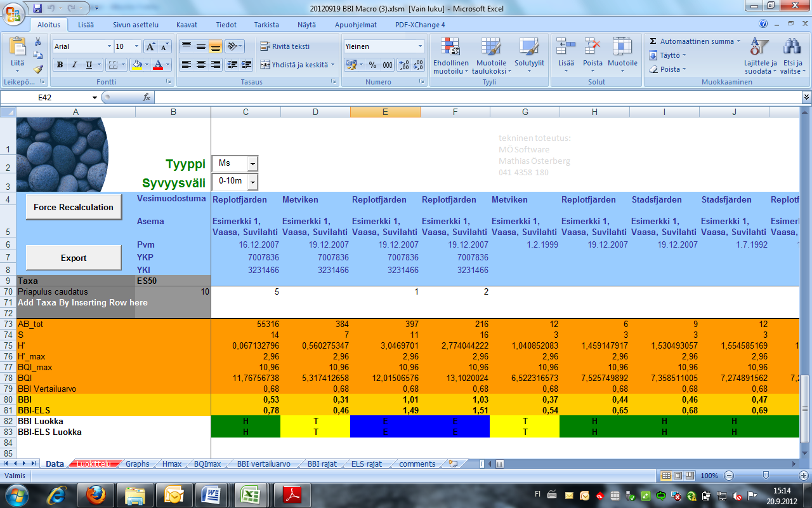
Task: Click the Firefox icon in Windows taskbar
Action: click(96, 494)
